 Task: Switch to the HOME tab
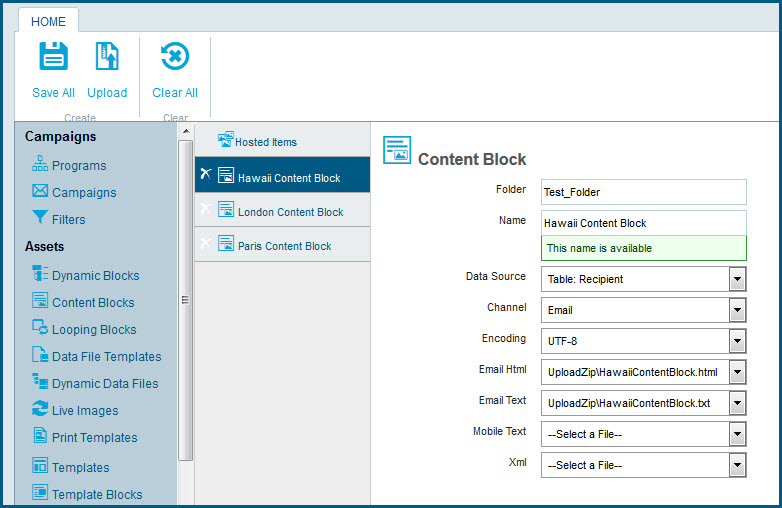48,22
